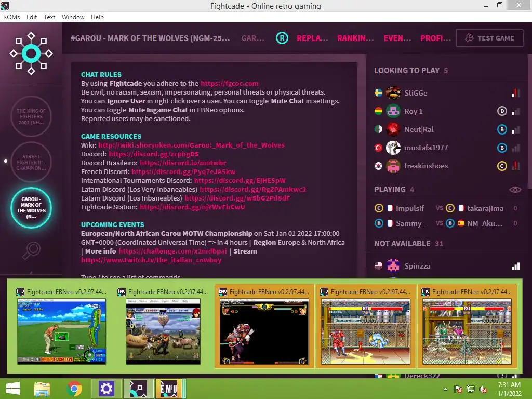Click the Fightcade taskbar icon
The width and height of the screenshot is (532, 399).
[x=138, y=389]
